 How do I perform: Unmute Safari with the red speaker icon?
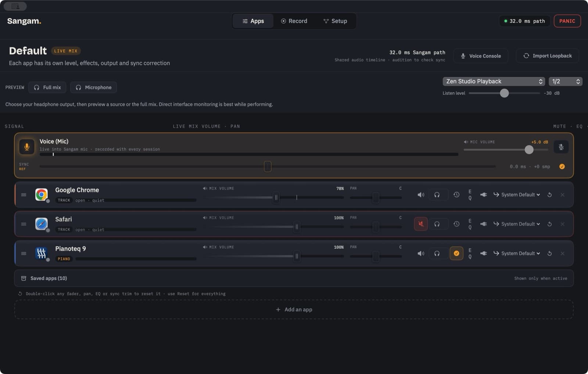[x=421, y=224]
